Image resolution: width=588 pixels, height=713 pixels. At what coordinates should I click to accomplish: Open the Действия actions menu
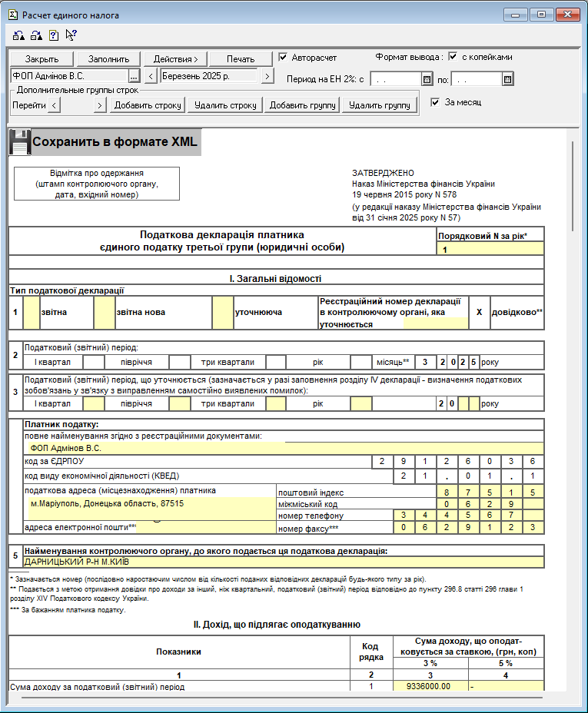tap(175, 59)
